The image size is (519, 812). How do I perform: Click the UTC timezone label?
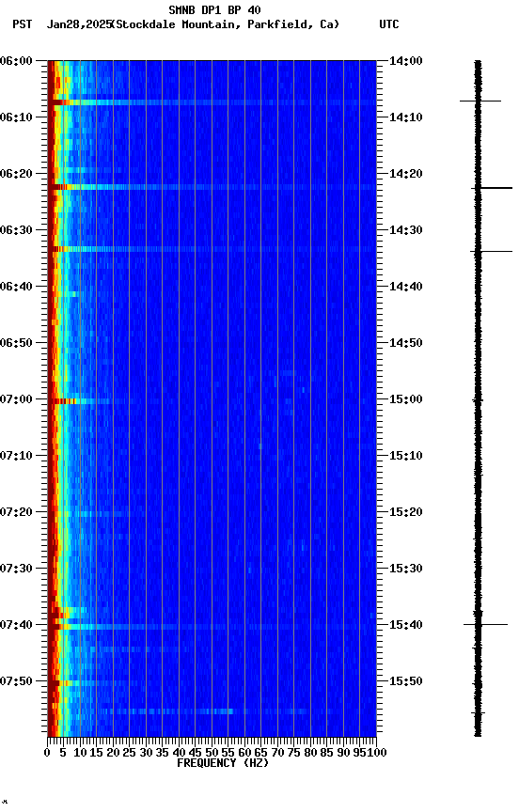tap(388, 24)
